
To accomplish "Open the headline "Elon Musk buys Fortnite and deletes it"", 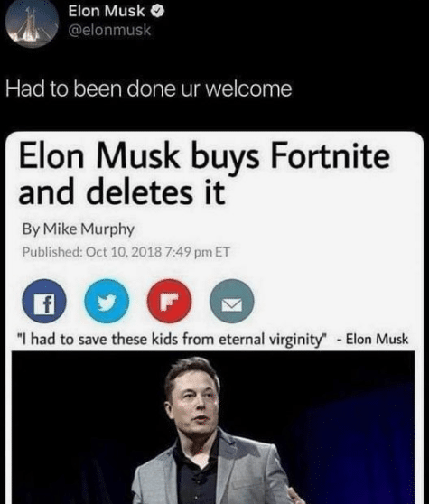I will click(204, 174).
